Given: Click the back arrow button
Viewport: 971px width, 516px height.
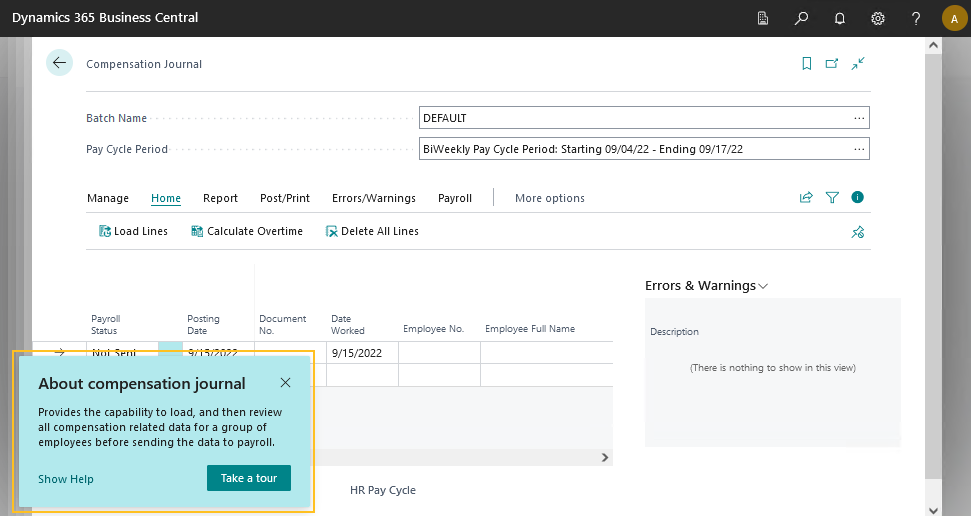Looking at the screenshot, I should point(59,63).
